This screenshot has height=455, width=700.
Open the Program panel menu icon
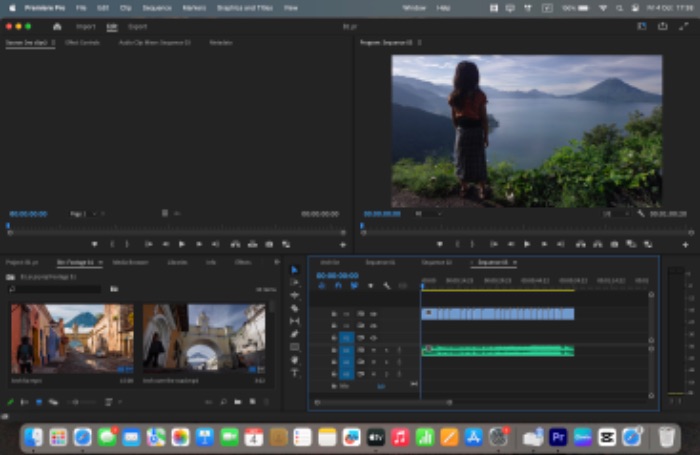click(419, 43)
